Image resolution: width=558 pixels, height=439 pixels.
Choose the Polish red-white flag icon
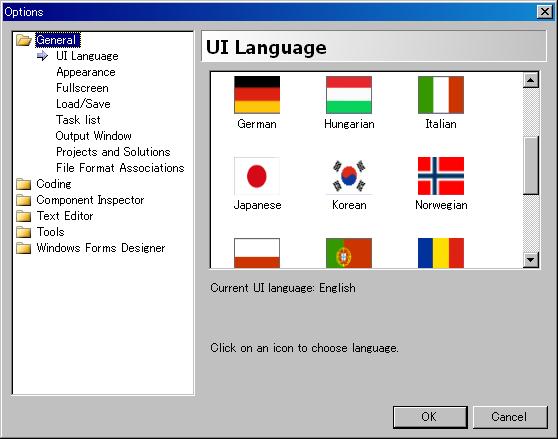(x=257, y=253)
